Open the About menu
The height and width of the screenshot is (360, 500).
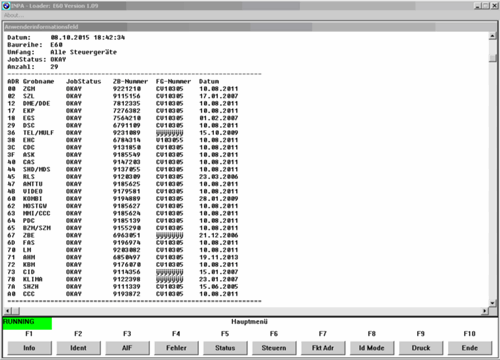(14, 15)
